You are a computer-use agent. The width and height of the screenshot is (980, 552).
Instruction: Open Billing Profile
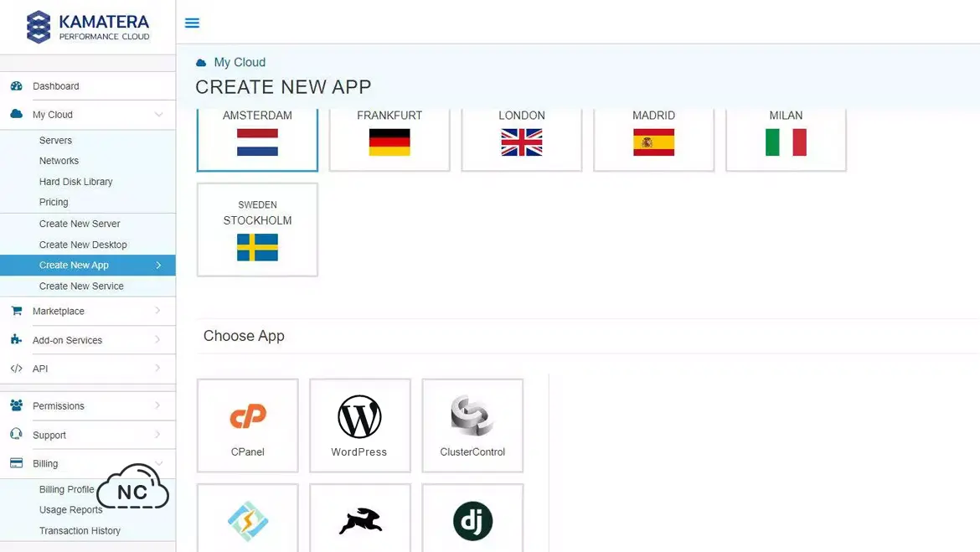pyautogui.click(x=67, y=489)
